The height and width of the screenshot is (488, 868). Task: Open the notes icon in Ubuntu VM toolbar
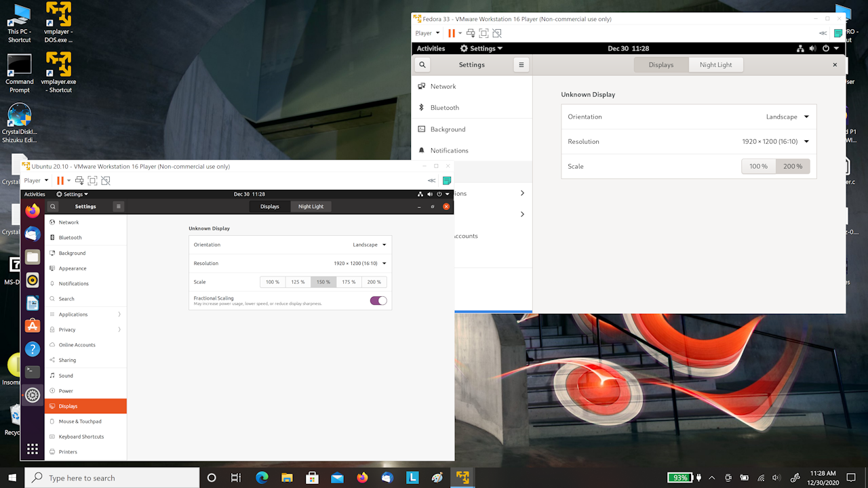click(x=447, y=180)
